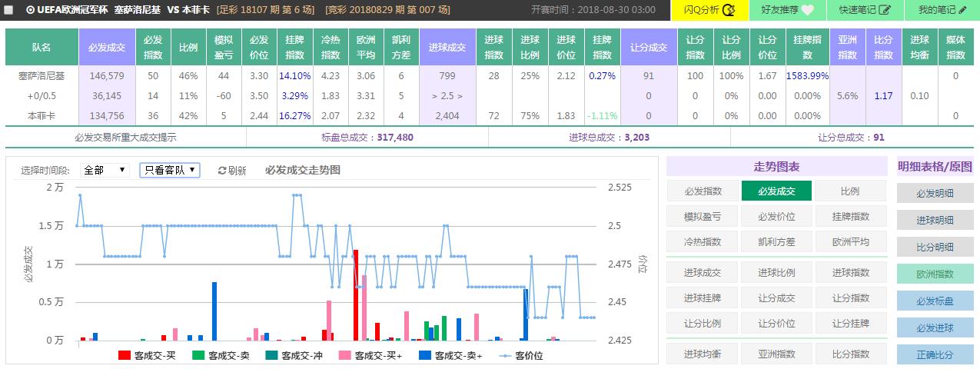980x369 pixels.
Task: Open the team filter dropdown 只看客队
Action: pos(170,170)
